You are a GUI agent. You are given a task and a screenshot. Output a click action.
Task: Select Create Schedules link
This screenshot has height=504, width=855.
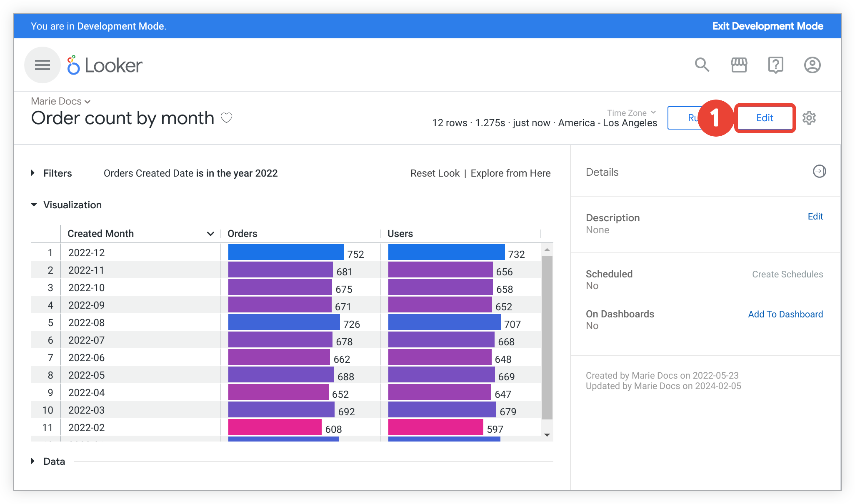pos(787,274)
